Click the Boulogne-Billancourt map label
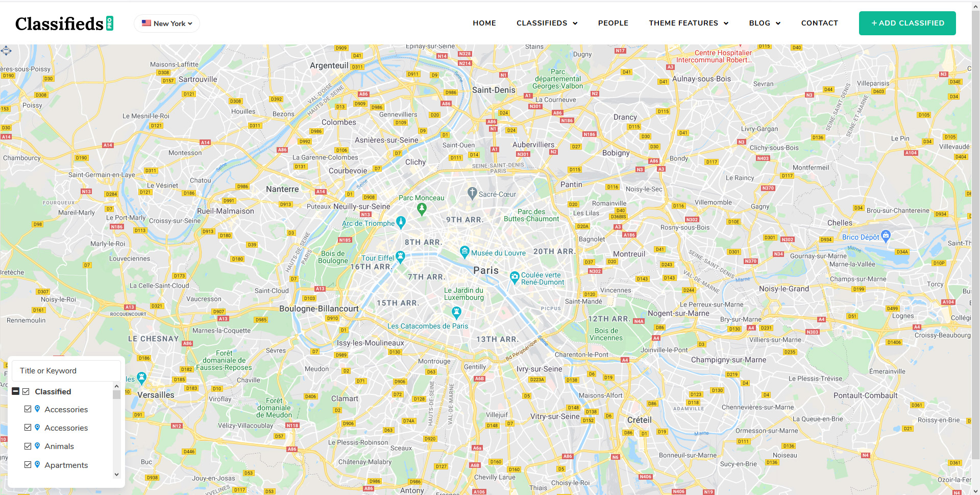980x495 pixels. coord(319,309)
